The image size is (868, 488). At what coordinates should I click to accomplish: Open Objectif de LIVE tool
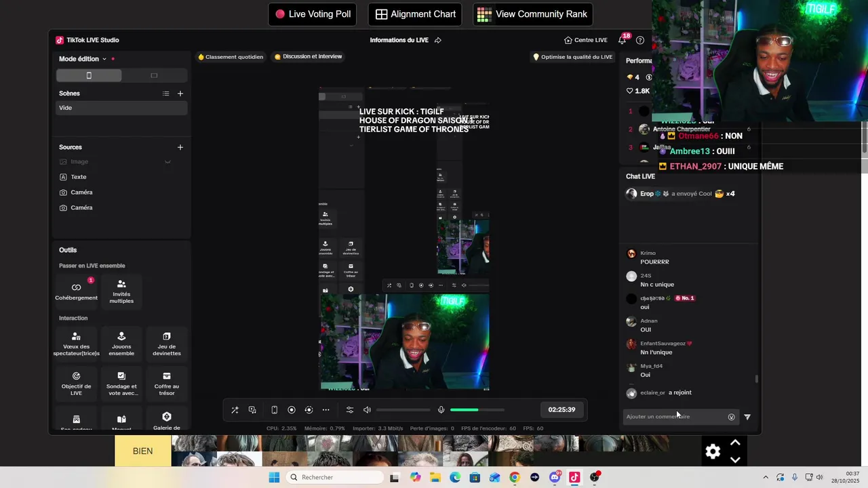point(76,383)
